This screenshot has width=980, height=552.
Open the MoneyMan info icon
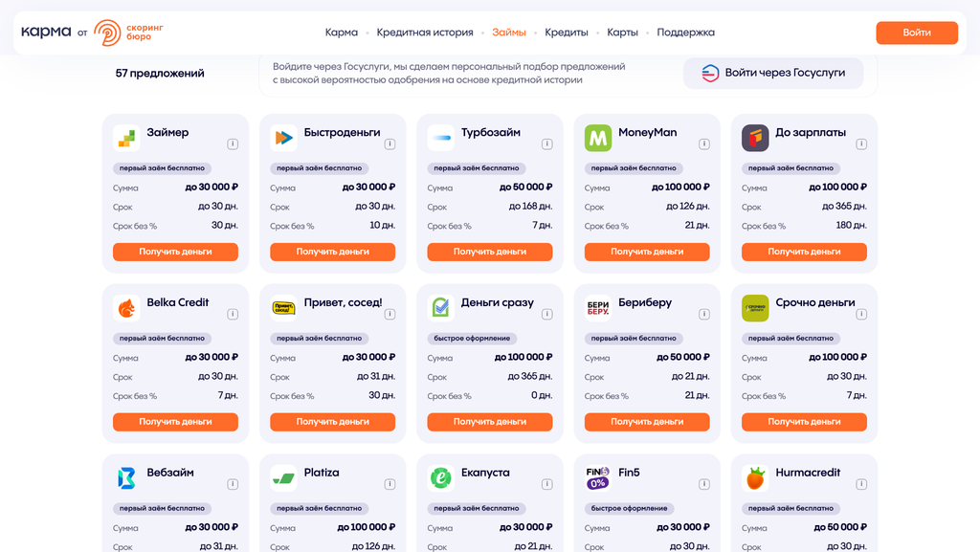coord(704,144)
